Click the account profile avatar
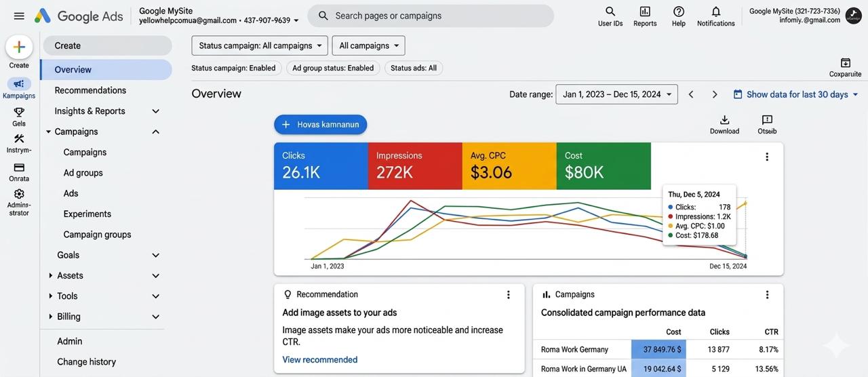The width and height of the screenshot is (868, 377). [853, 16]
